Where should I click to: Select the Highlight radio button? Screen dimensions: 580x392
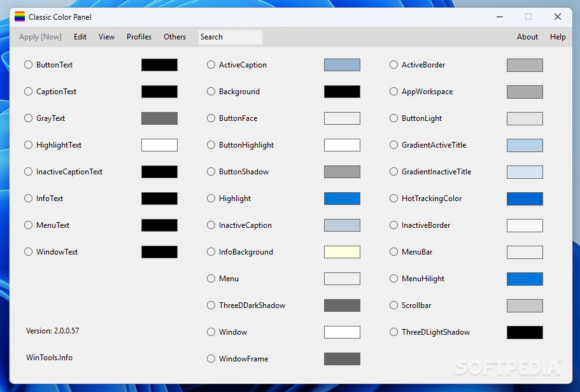coord(211,198)
